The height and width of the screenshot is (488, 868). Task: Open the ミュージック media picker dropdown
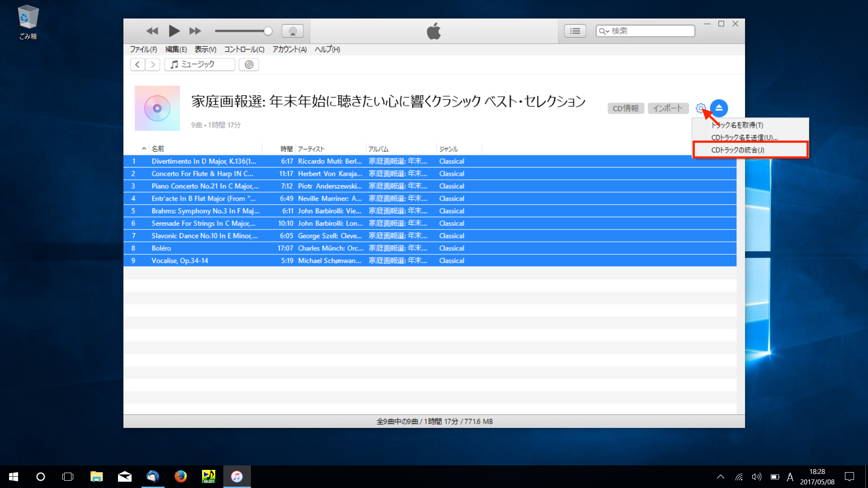pos(199,65)
